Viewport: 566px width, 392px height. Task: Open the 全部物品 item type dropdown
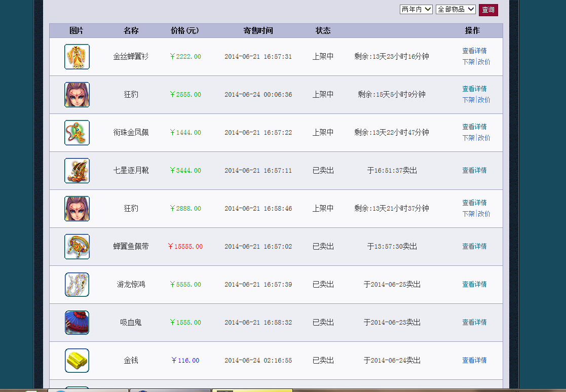coord(456,10)
